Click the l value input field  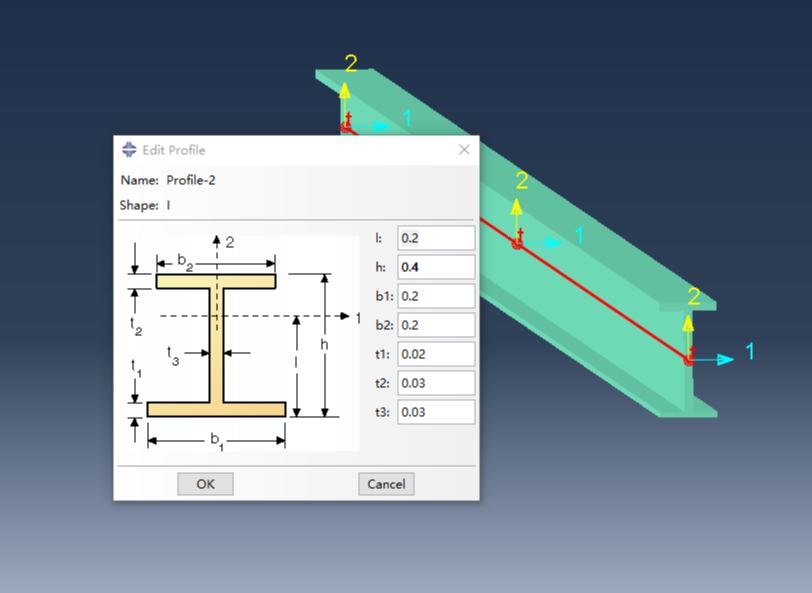click(x=436, y=238)
